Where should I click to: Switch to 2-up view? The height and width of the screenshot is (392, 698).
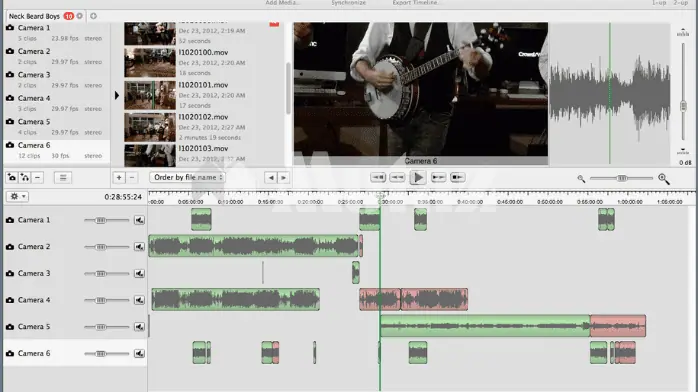tap(680, 3)
